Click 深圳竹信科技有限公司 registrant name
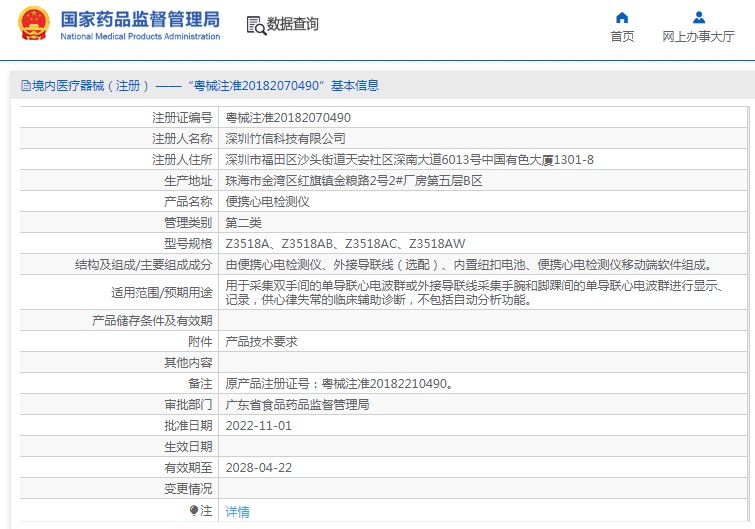 click(286, 139)
